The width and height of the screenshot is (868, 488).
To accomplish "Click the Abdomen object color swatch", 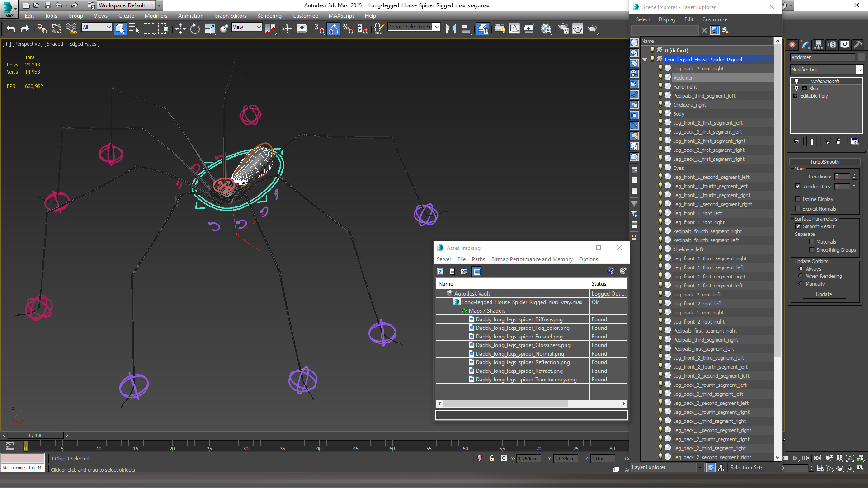I will click(861, 57).
